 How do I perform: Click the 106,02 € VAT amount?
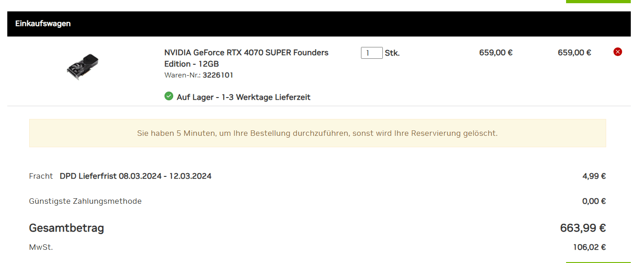pyautogui.click(x=589, y=248)
